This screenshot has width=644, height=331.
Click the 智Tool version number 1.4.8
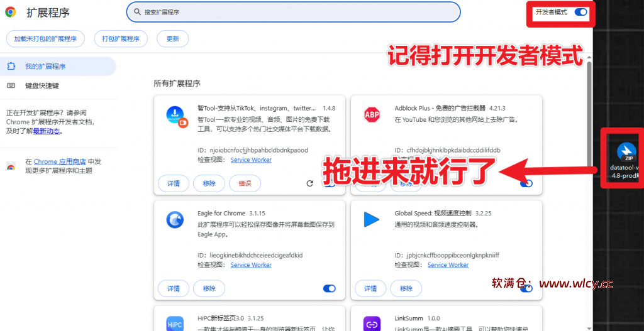(329, 108)
